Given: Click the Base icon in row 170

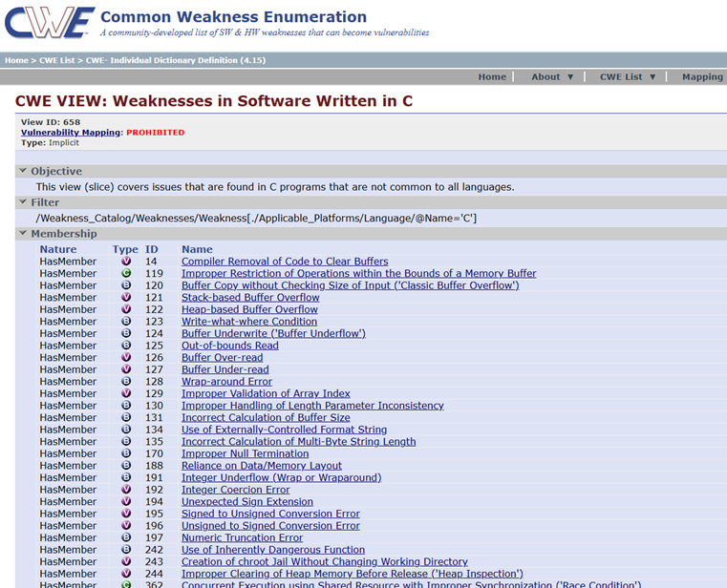Looking at the screenshot, I should 126,453.
